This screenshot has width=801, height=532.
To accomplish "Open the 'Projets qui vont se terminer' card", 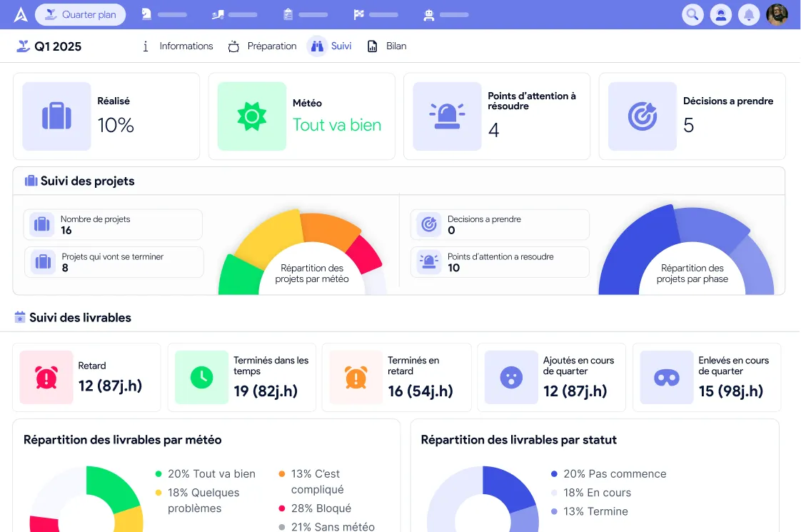I will click(114, 262).
